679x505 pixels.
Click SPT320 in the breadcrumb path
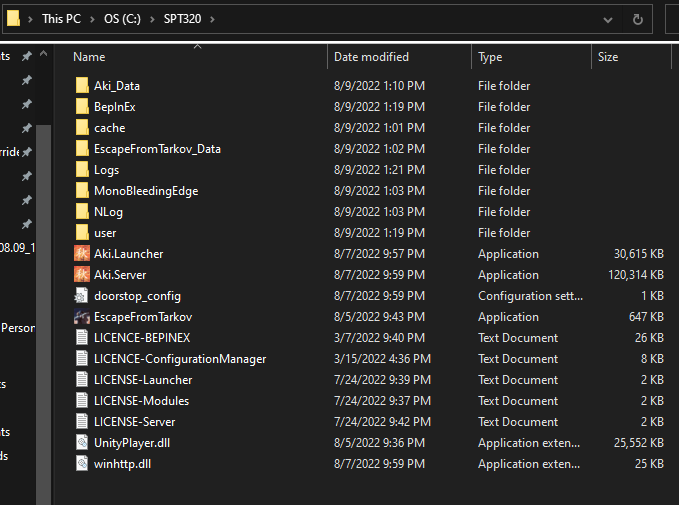click(182, 19)
